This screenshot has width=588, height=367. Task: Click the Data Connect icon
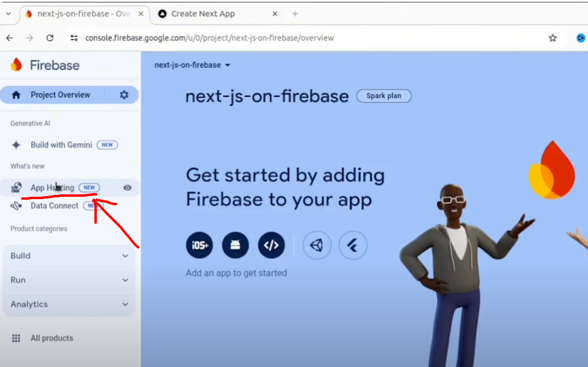pyautogui.click(x=16, y=206)
